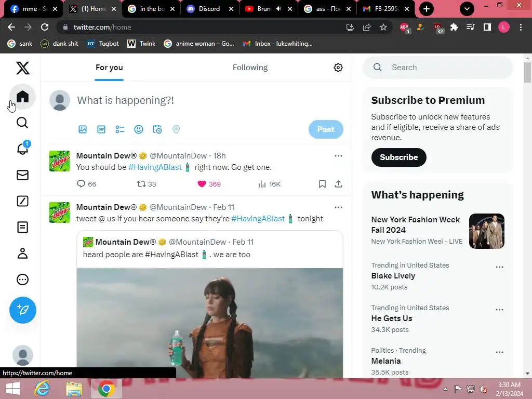
Task: Launch Internet Explorer from taskbar
Action: [x=42, y=389]
